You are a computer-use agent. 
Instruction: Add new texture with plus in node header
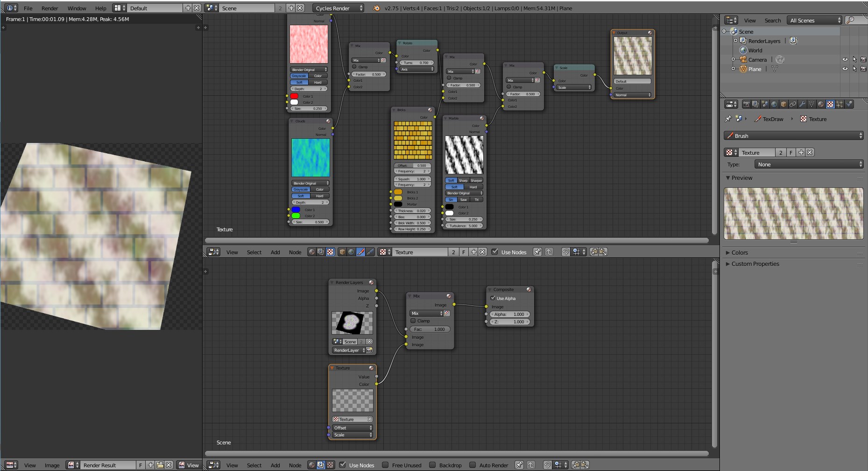[x=474, y=252]
